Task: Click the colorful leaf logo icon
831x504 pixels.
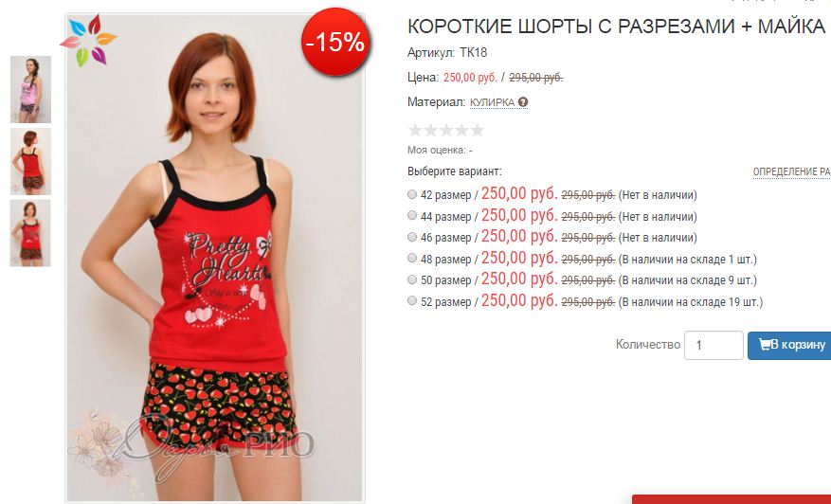Action: click(88, 41)
